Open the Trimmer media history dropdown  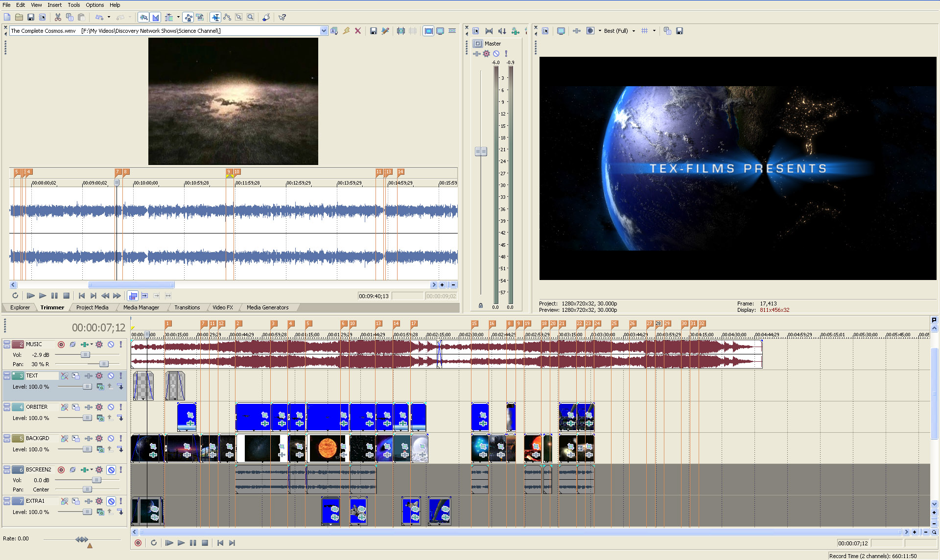[x=324, y=31]
